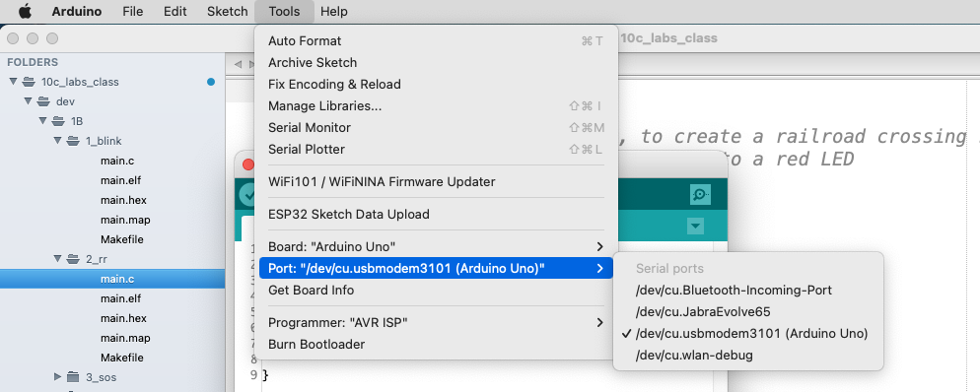The image size is (980, 392).
Task: Open the Help menu
Action: (334, 11)
